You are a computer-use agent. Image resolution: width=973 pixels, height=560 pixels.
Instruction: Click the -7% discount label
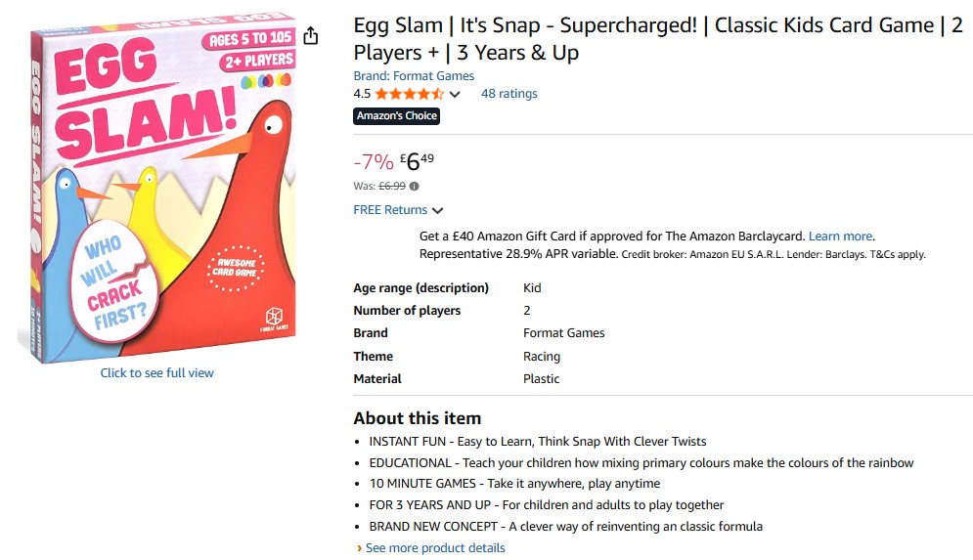click(x=373, y=161)
